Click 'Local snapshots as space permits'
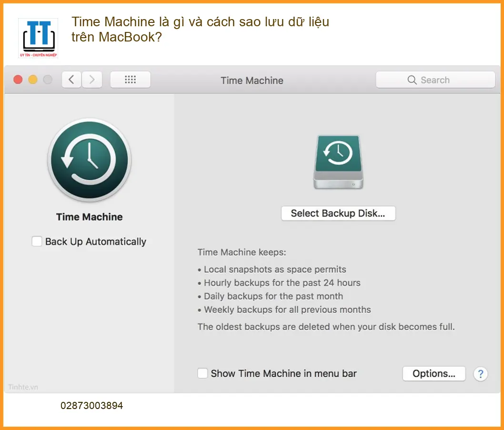Viewport: 504px width, 430px height. tap(275, 269)
